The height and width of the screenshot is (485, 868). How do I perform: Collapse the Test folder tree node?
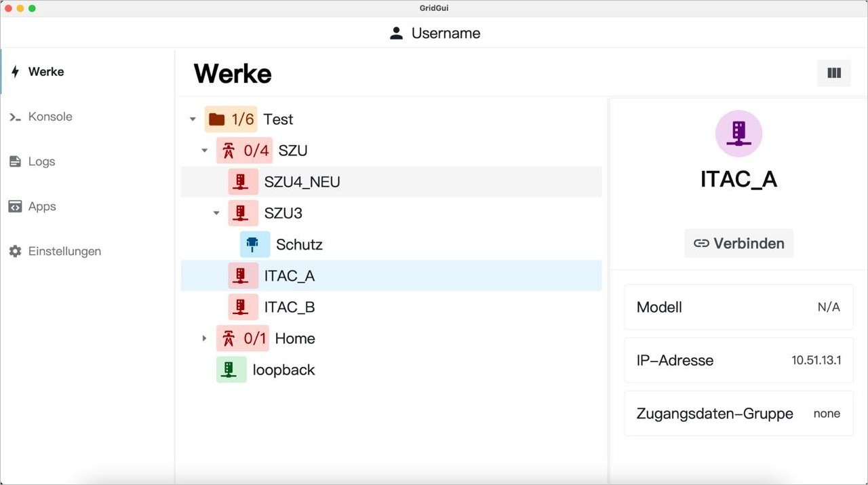click(x=193, y=119)
